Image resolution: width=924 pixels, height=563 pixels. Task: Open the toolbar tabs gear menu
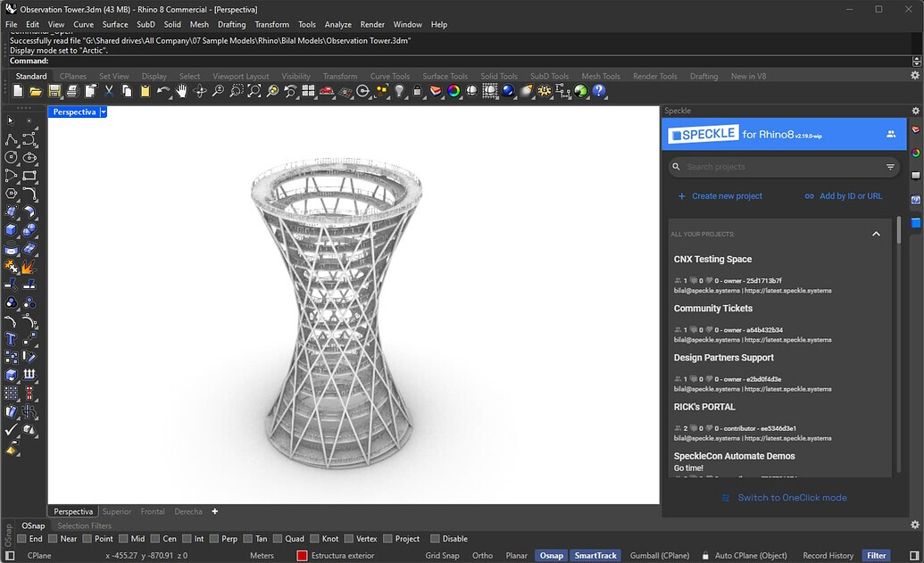915,75
